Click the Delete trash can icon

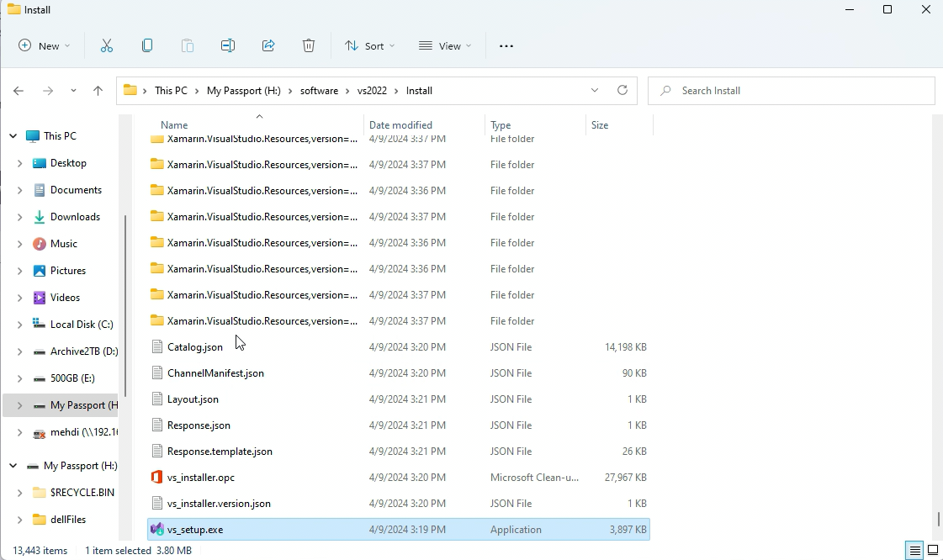pyautogui.click(x=309, y=45)
